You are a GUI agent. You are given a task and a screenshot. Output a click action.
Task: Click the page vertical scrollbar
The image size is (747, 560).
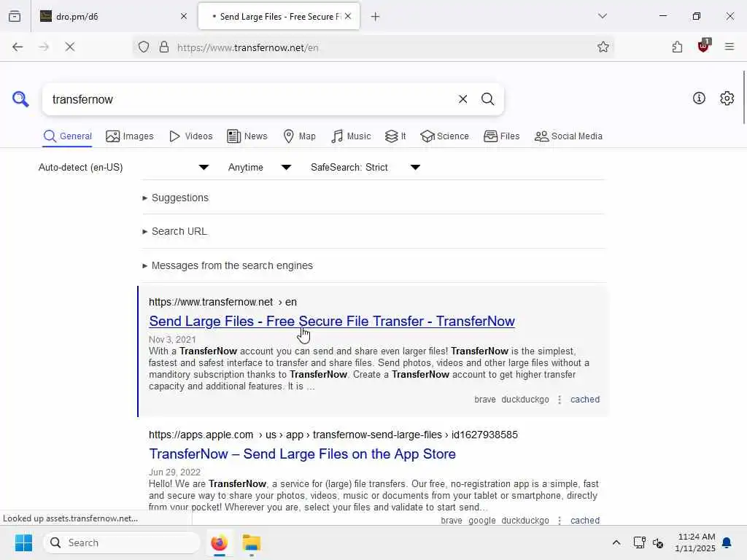[x=743, y=98]
